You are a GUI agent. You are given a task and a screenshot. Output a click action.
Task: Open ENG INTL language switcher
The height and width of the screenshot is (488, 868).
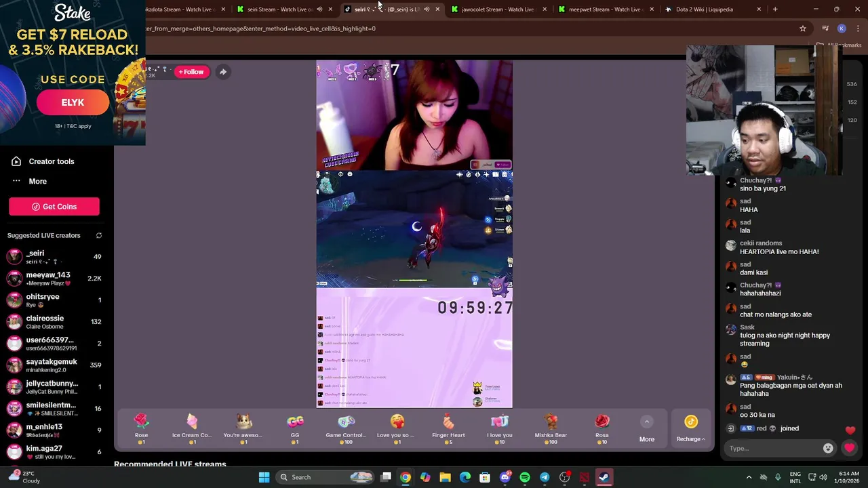click(x=795, y=477)
